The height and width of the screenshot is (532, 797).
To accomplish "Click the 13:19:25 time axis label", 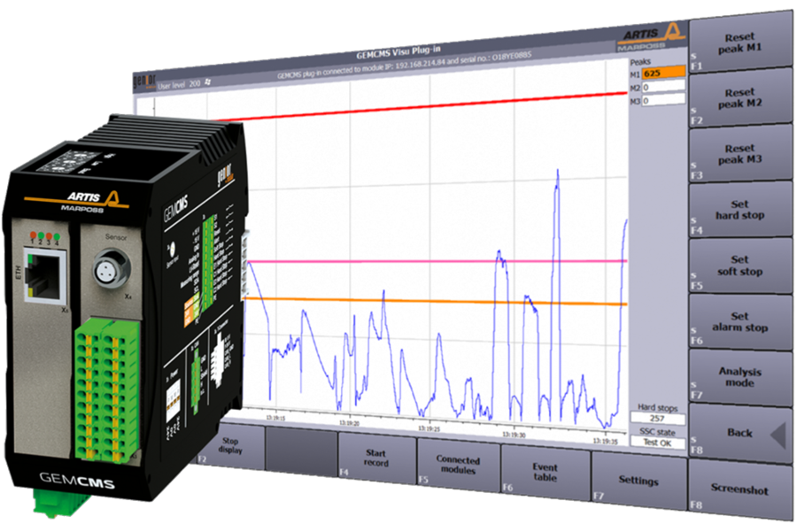I will [429, 428].
